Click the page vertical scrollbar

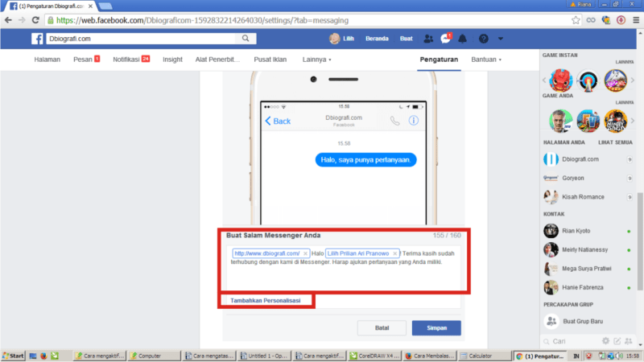(640, 241)
